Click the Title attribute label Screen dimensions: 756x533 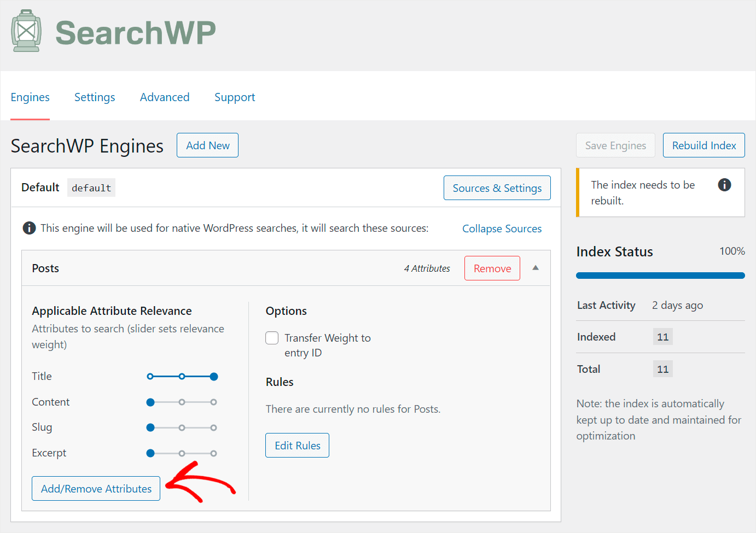[x=42, y=376]
